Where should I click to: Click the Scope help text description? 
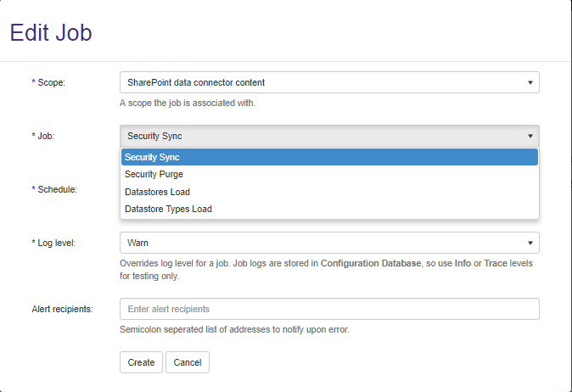coord(187,103)
